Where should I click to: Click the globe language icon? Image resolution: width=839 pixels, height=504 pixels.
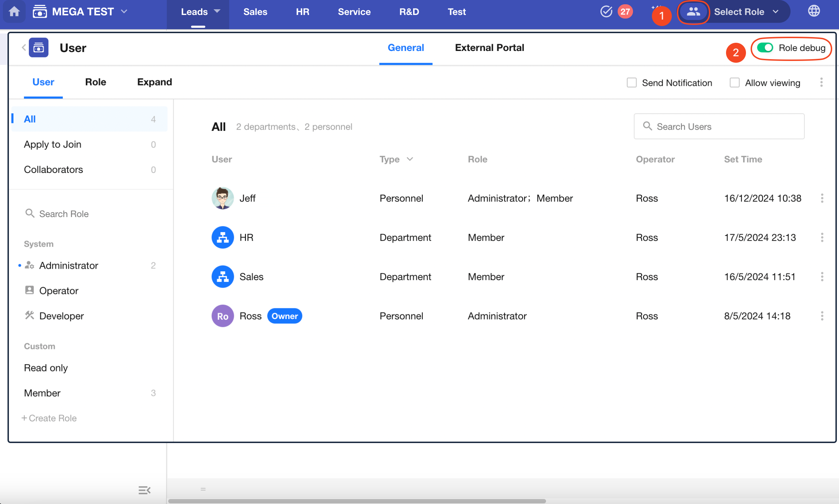click(814, 11)
